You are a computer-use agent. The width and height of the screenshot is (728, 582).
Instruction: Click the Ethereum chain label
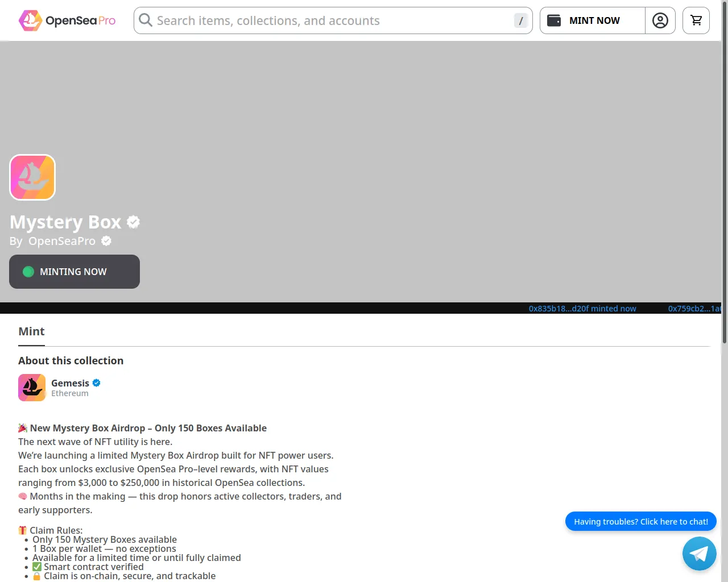70,393
